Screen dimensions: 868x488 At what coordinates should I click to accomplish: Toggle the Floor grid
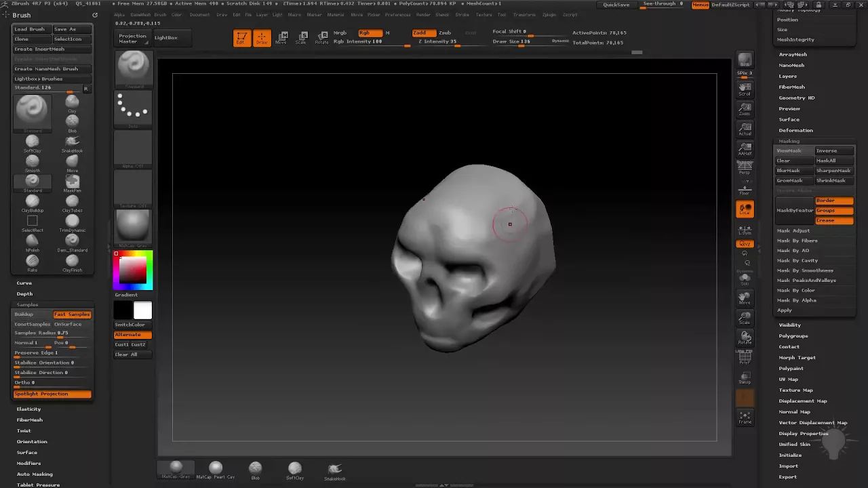(x=745, y=188)
